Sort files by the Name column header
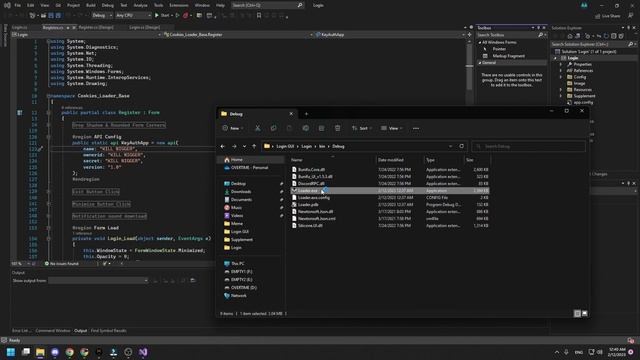 pyautogui.click(x=297, y=160)
